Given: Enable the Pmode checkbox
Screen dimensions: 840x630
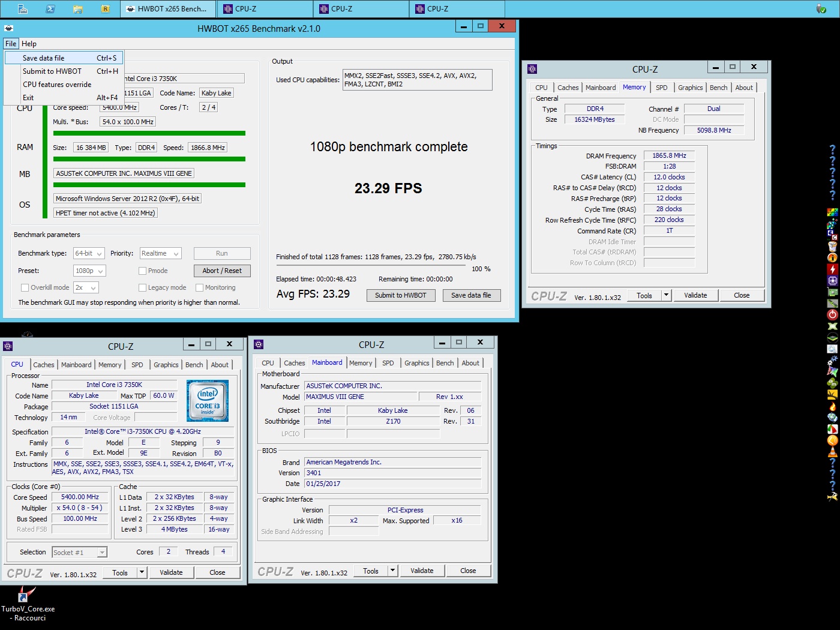Looking at the screenshot, I should pyautogui.click(x=142, y=271).
